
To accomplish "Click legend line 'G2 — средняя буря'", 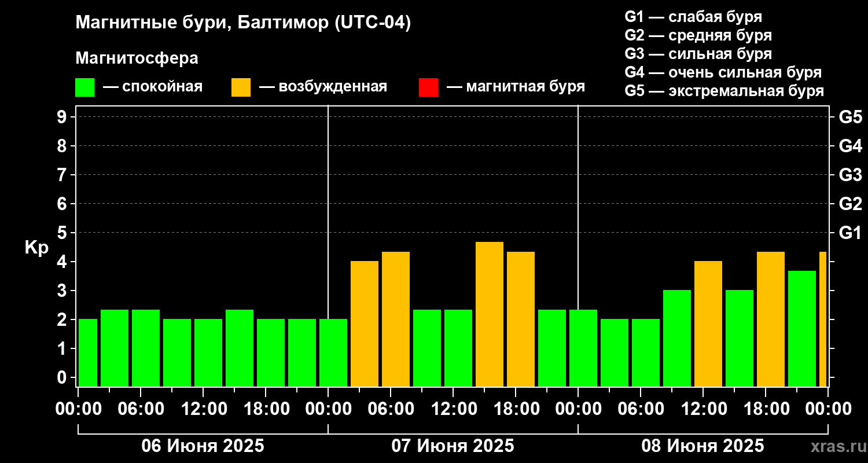I will (x=698, y=35).
